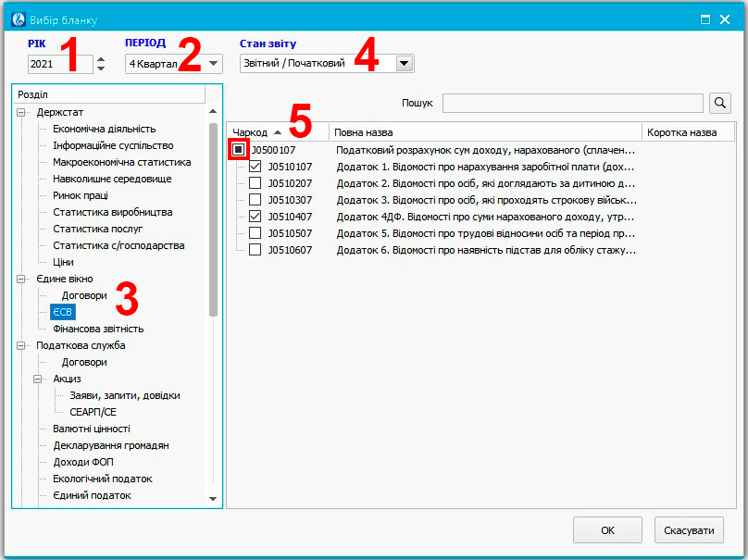Select Фінансова звітність in the tree

(98, 329)
